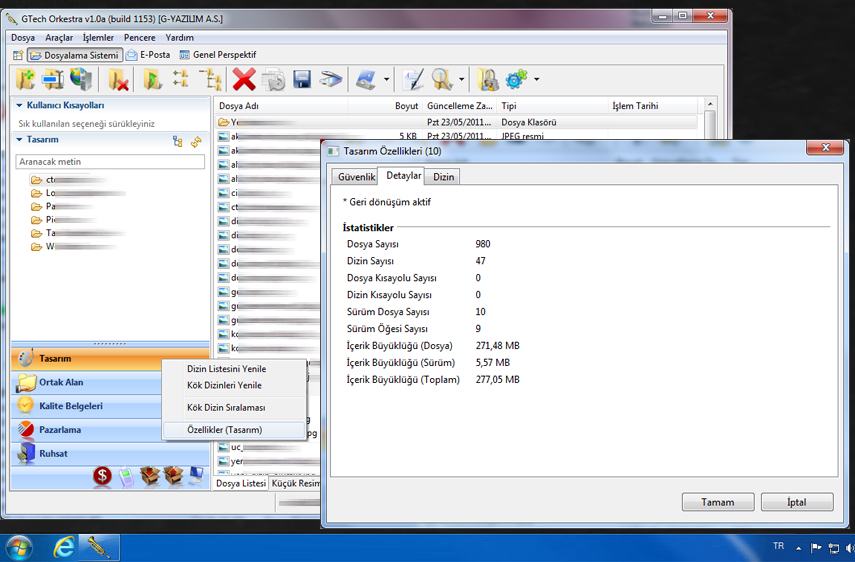855x562 pixels.
Task: Click the padlock security toolbar icon
Action: pyautogui.click(x=488, y=79)
